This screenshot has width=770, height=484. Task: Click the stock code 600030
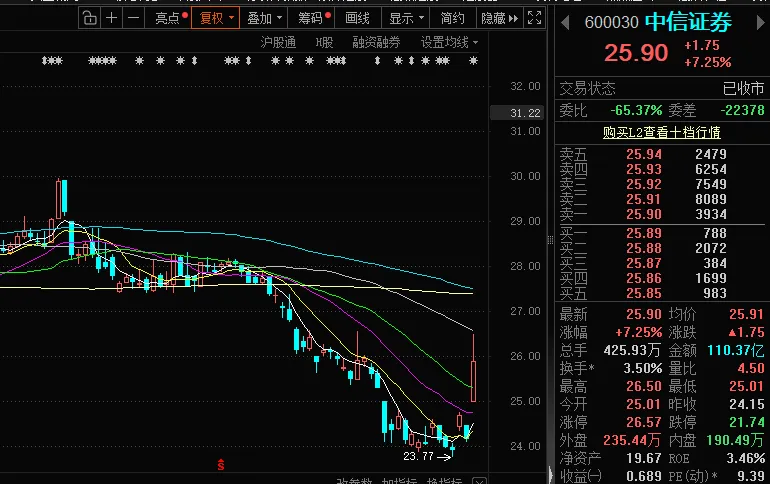[x=611, y=22]
